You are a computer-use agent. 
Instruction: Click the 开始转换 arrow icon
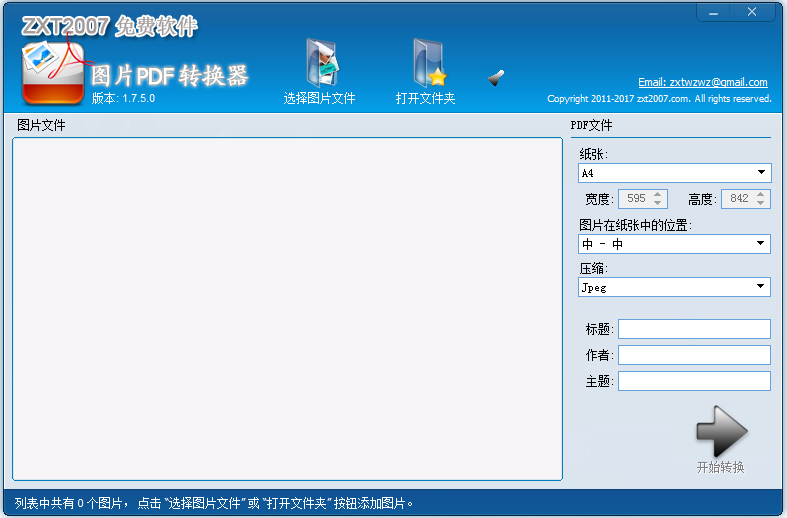pos(722,431)
